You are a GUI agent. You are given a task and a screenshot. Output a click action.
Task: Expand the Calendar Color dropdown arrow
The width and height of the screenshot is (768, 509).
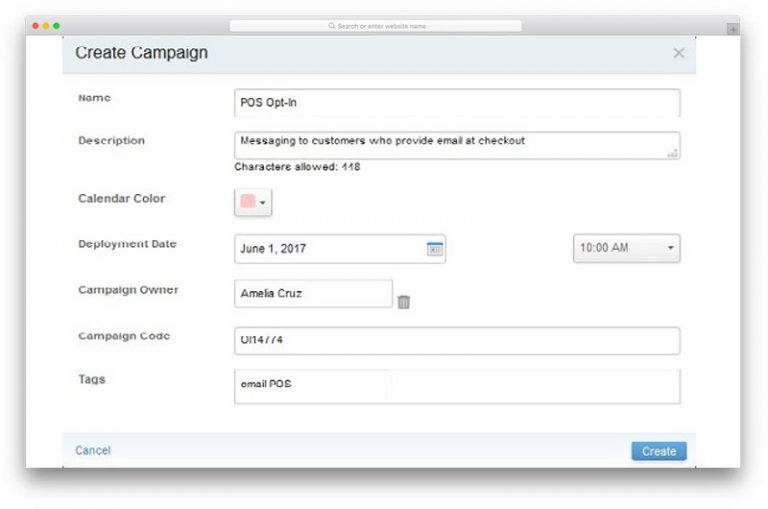tap(263, 203)
